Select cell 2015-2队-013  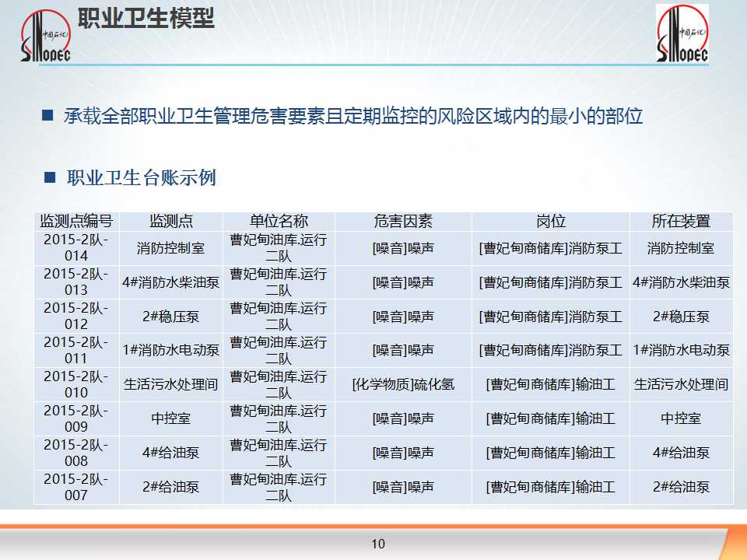pos(76,282)
